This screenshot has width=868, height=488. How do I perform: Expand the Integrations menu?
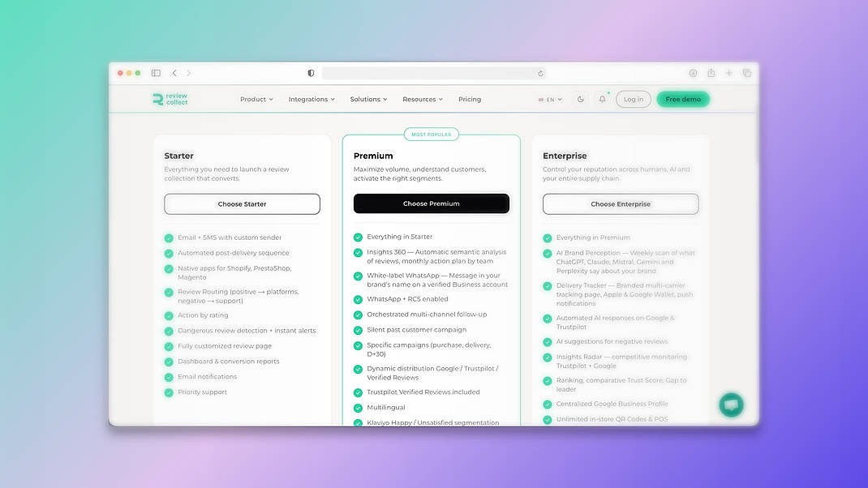(312, 100)
